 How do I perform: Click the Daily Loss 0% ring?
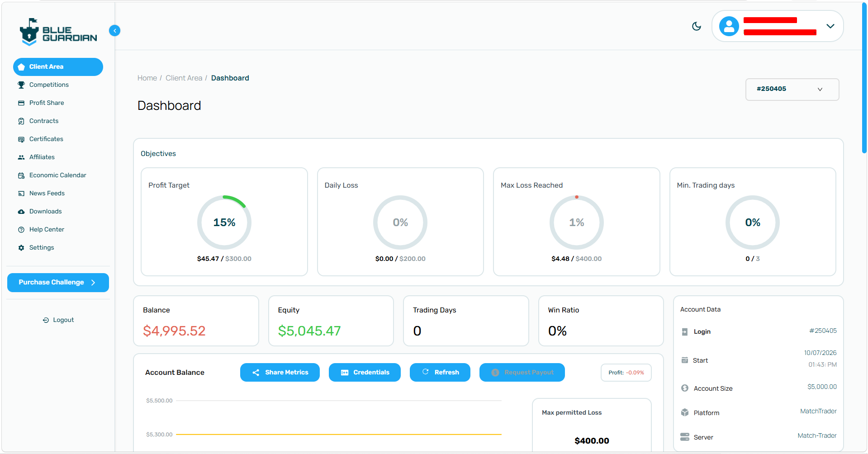pyautogui.click(x=400, y=222)
